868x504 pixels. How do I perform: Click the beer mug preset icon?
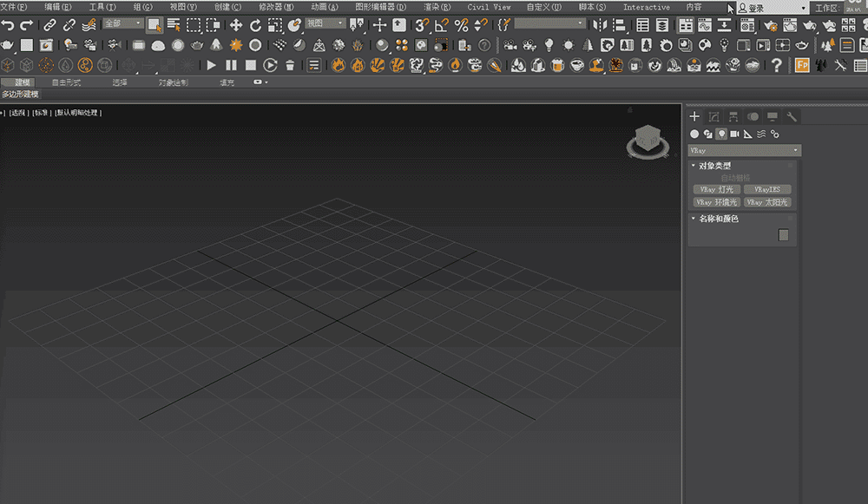(x=557, y=65)
